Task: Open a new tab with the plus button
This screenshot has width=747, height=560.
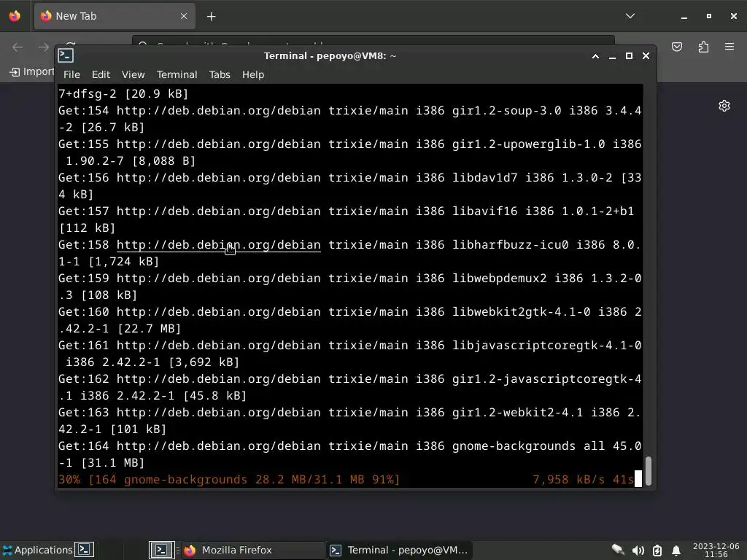Action: click(211, 17)
